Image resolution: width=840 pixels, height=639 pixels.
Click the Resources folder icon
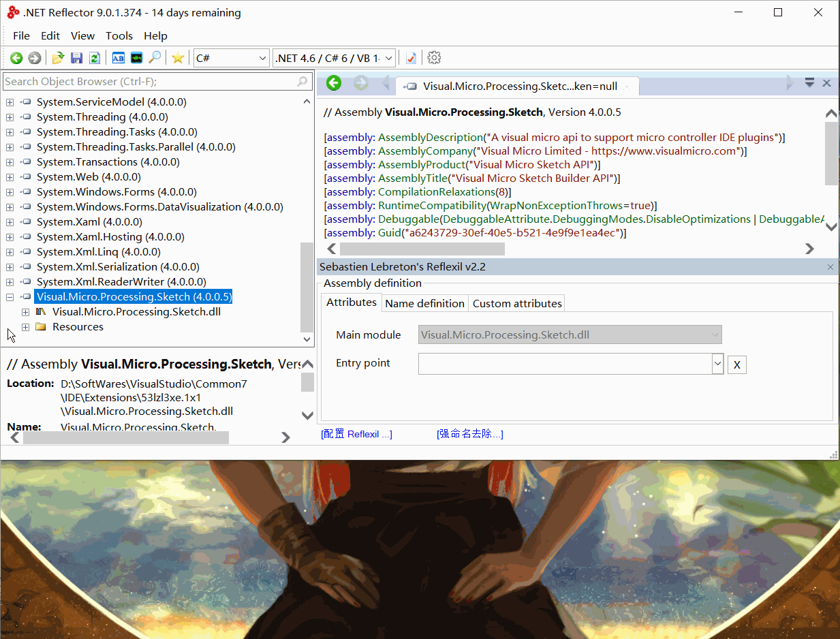41,327
